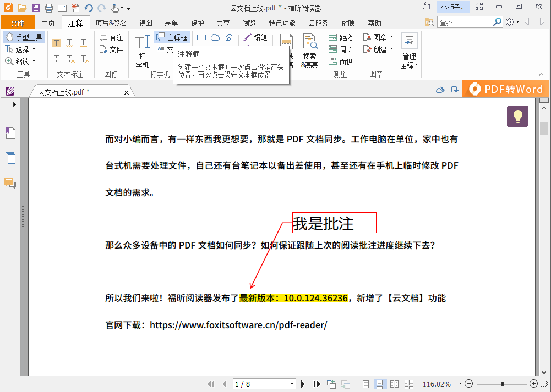Toggle full screen mode icon in title bar
Viewport: 551px width, 392px height.
[x=479, y=6]
